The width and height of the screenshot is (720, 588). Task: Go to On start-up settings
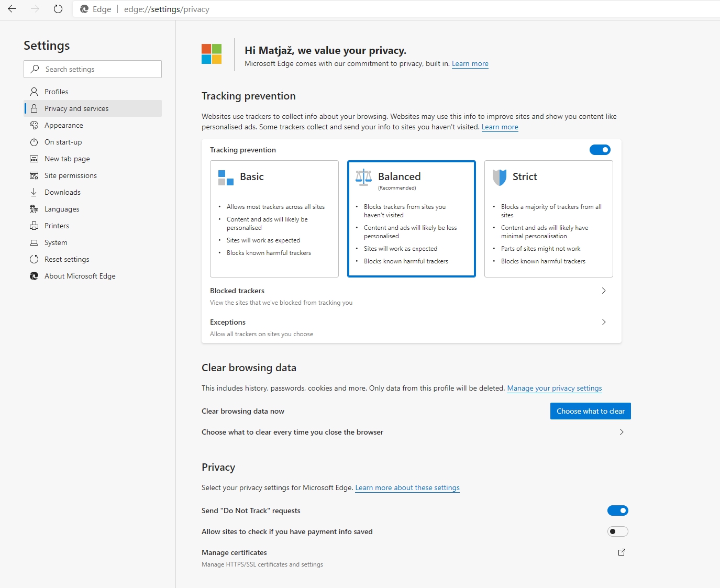click(93, 142)
